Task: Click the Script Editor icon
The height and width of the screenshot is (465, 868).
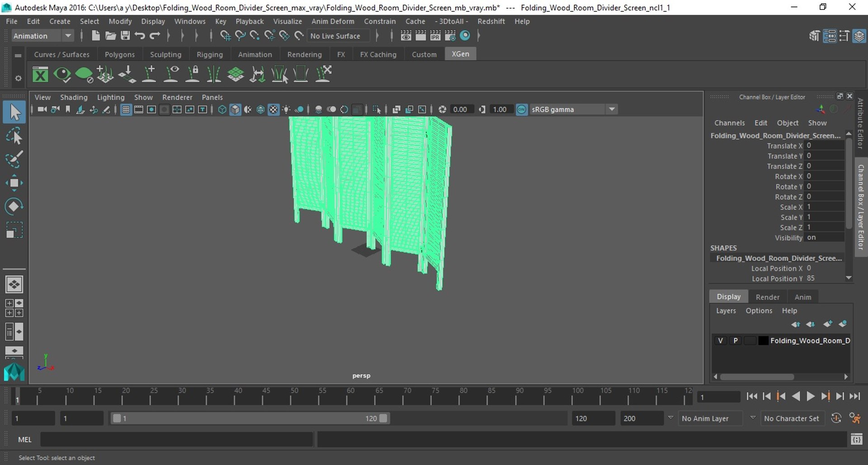Action: pos(857,439)
